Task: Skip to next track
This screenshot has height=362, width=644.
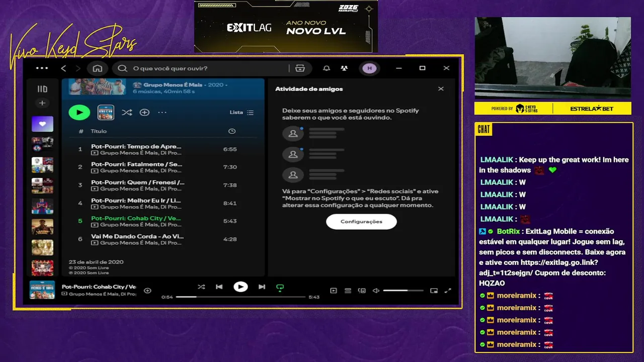Action: coord(262,287)
